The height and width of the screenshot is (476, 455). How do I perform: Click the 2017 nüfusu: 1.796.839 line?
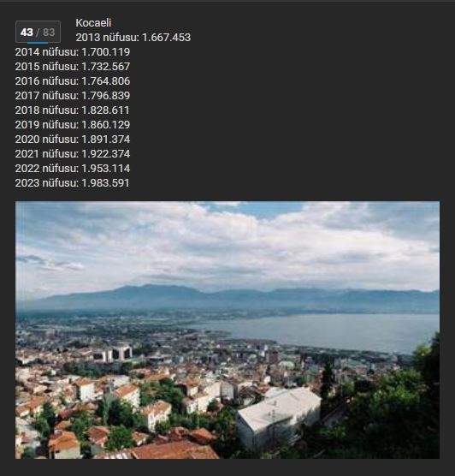[x=73, y=96]
